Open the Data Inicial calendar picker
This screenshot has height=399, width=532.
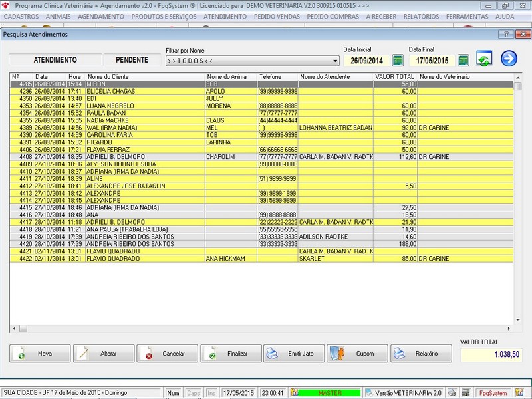tap(398, 61)
